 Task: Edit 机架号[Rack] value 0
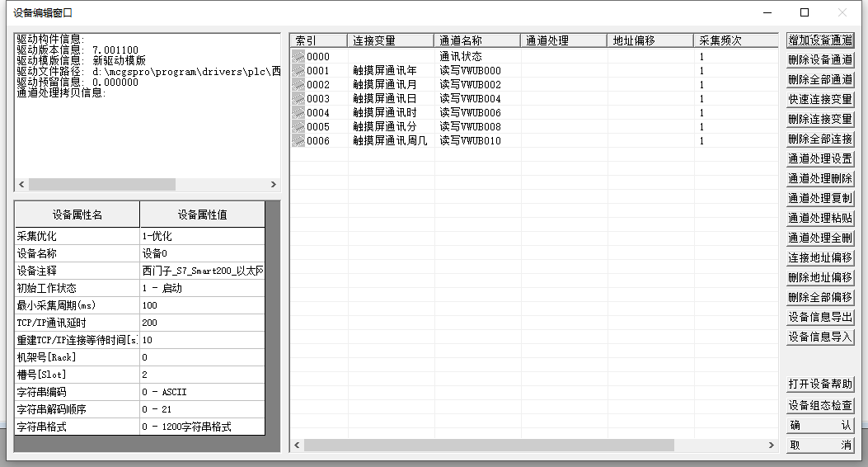click(202, 357)
